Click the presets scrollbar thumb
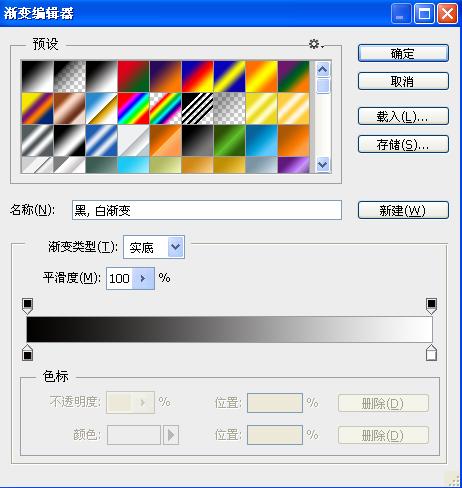The image size is (462, 488). point(323,86)
